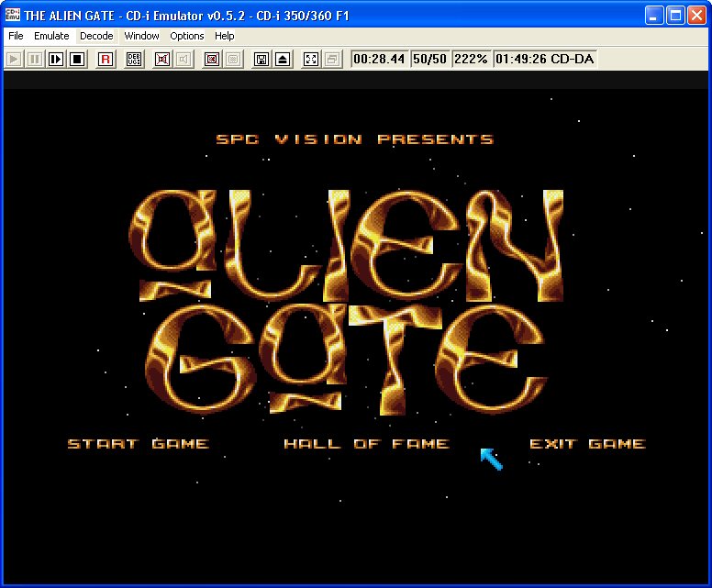
Task: Click the 222% speed indicator in status
Action: tap(471, 59)
